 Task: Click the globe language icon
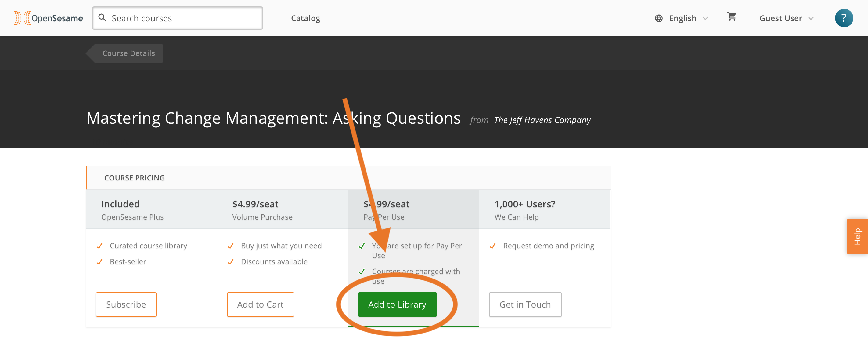(x=658, y=18)
